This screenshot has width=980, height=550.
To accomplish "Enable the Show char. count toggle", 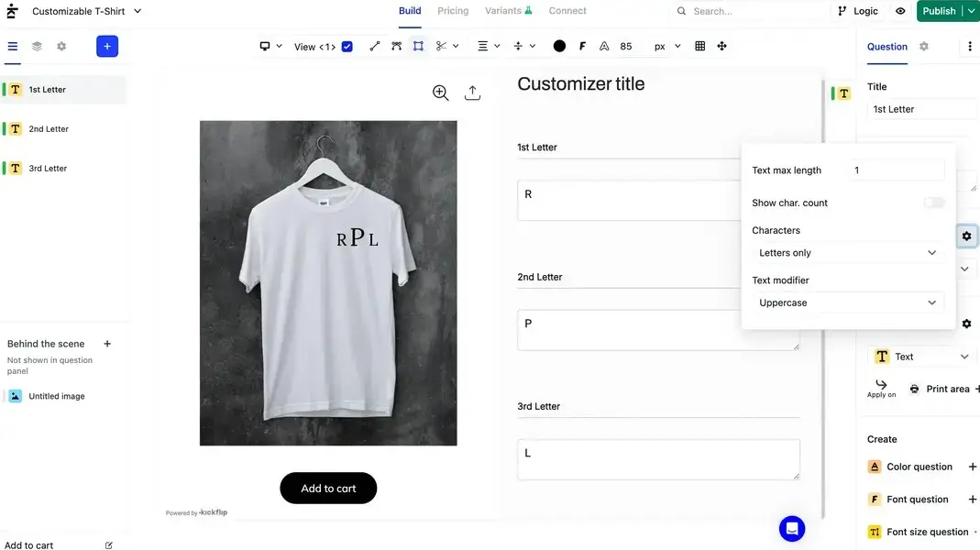I will pos(933,203).
